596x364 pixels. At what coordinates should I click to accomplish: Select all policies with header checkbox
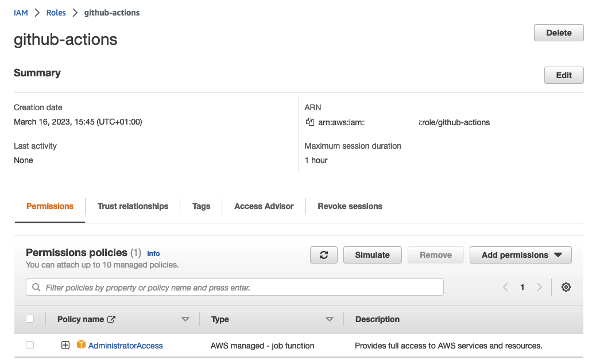pyautogui.click(x=30, y=319)
